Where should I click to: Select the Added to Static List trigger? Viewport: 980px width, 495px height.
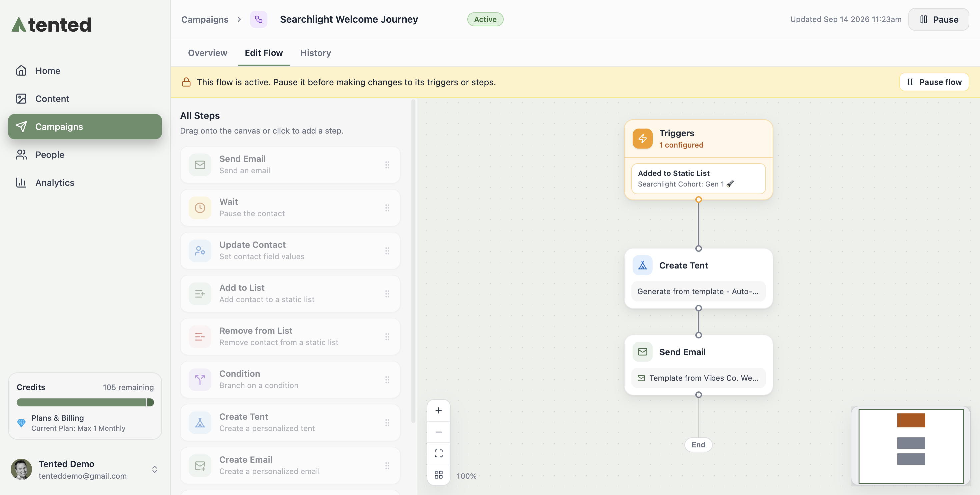click(x=698, y=178)
